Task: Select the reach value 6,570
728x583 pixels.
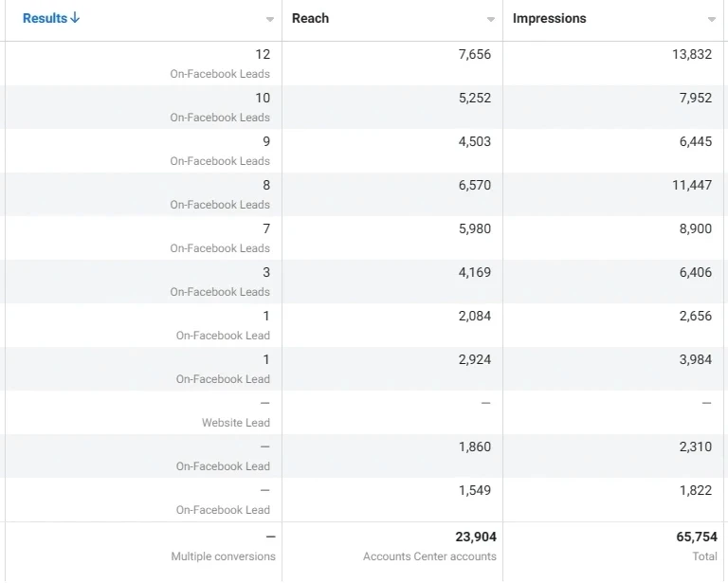Action: tap(475, 185)
